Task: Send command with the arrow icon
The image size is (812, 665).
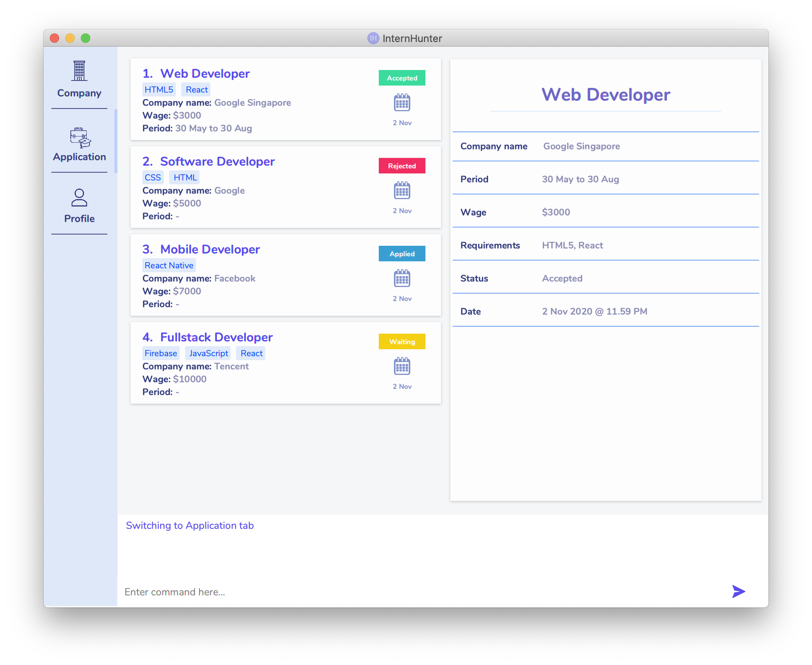Action: click(x=738, y=591)
